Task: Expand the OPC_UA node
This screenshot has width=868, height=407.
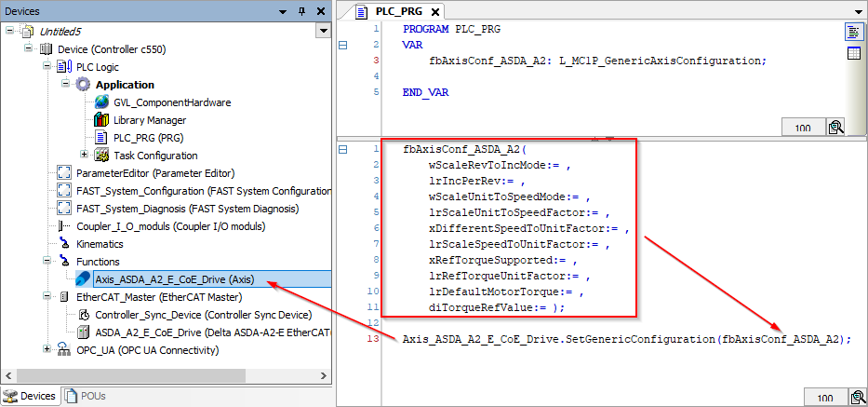Action: [47, 349]
